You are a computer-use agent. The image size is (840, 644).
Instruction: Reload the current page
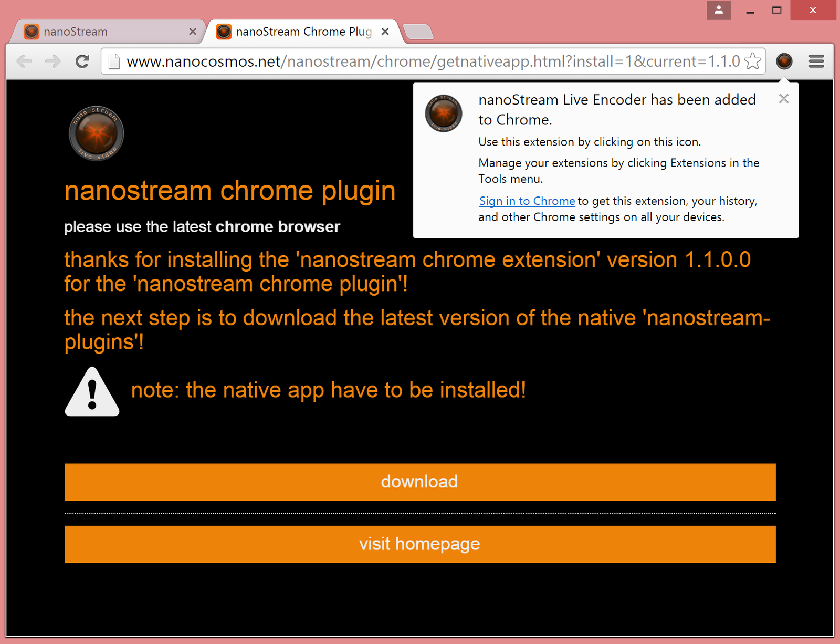(82, 61)
